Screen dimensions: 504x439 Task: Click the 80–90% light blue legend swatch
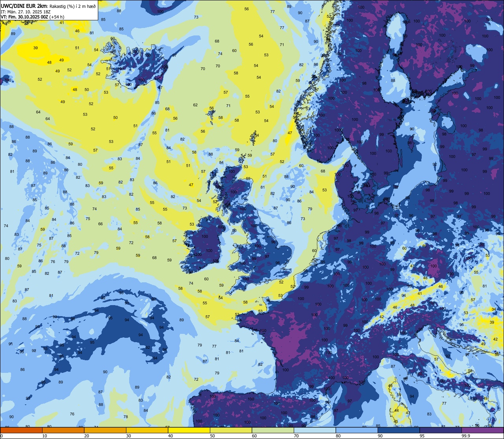(x=357, y=430)
